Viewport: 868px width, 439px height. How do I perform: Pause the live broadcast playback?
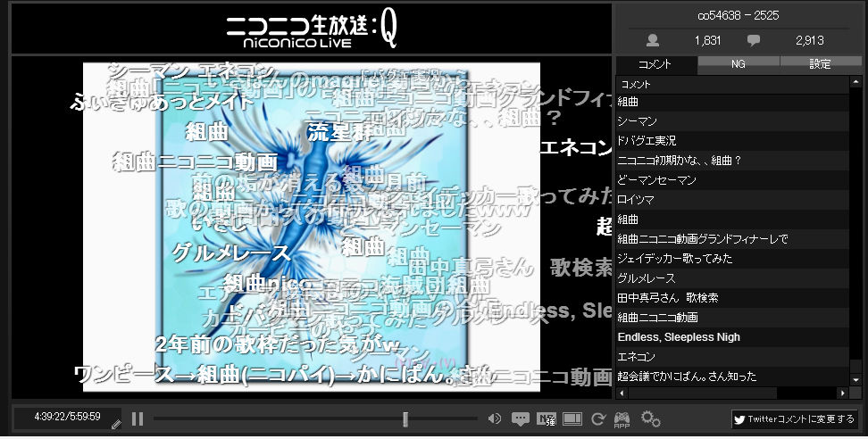point(138,419)
